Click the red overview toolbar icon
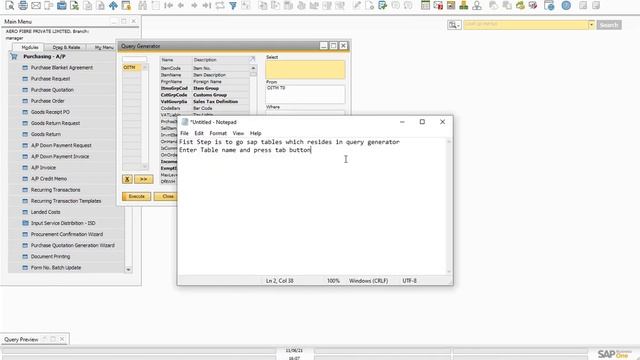This screenshot has height=360, width=640. (x=438, y=5)
